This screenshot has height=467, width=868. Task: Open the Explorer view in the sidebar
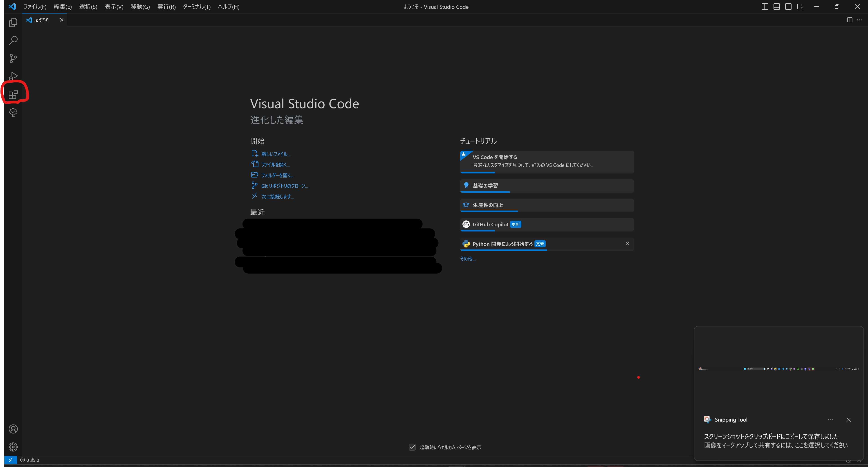coord(13,22)
